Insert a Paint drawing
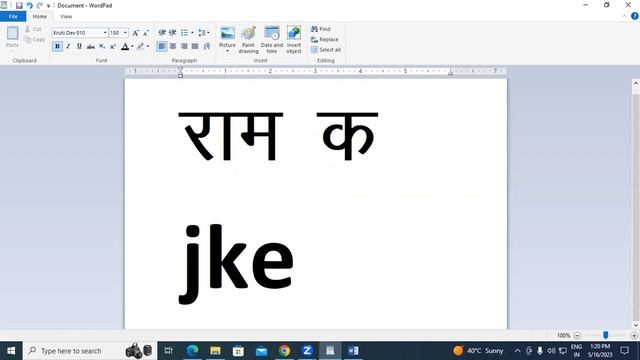Viewport: 640px width, 360px height. pos(249,39)
